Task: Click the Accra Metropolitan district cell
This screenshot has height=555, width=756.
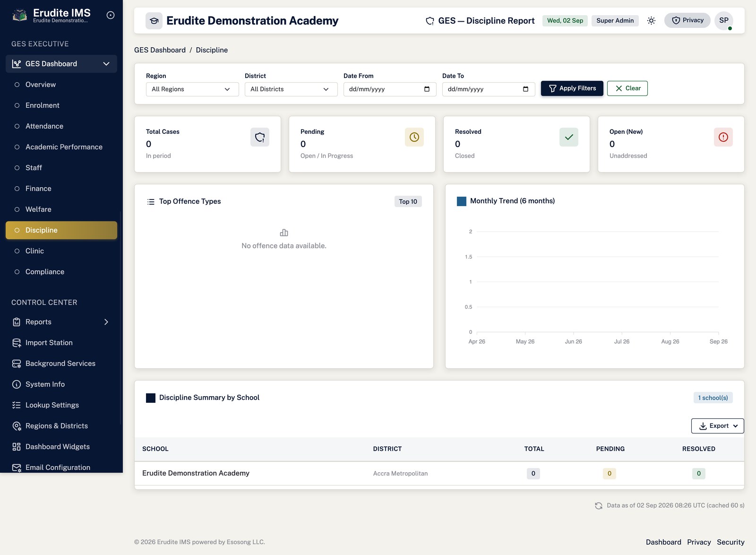Action: 400,474
